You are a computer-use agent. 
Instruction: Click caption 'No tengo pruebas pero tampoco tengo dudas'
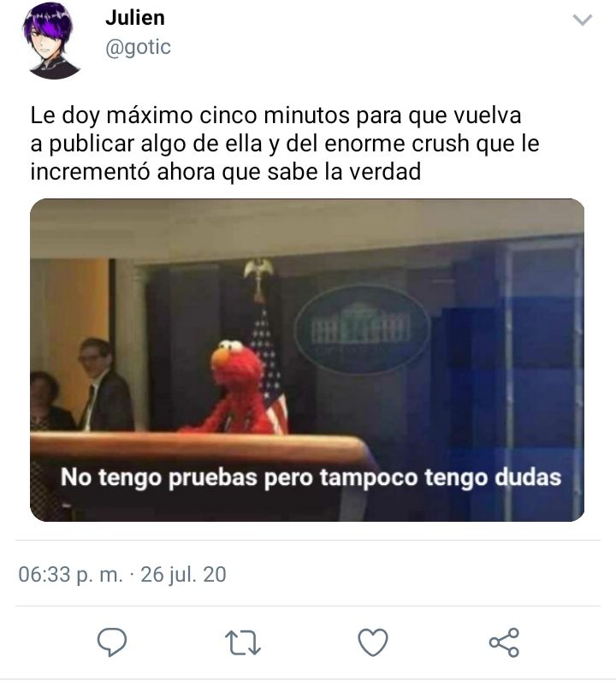[x=311, y=477]
